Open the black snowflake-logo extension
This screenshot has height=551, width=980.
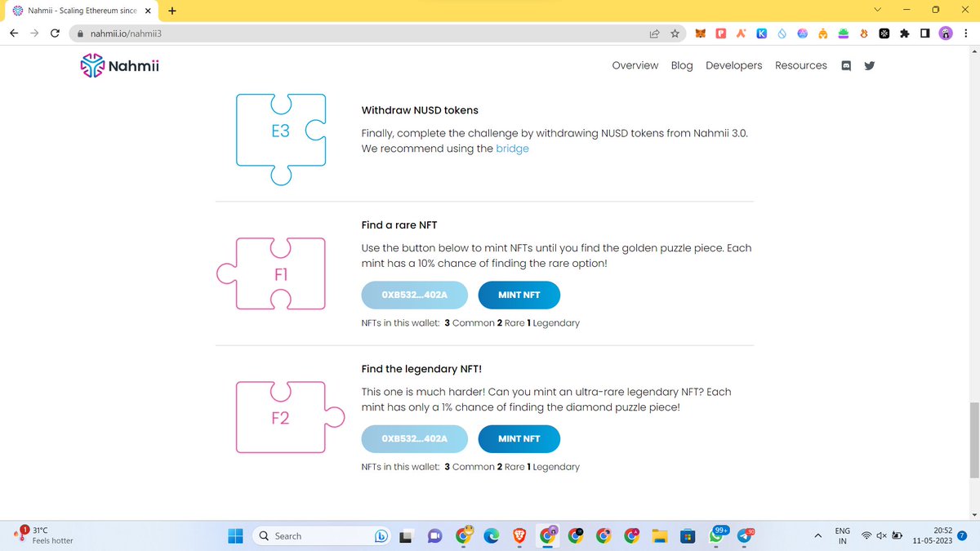pyautogui.click(x=884, y=33)
